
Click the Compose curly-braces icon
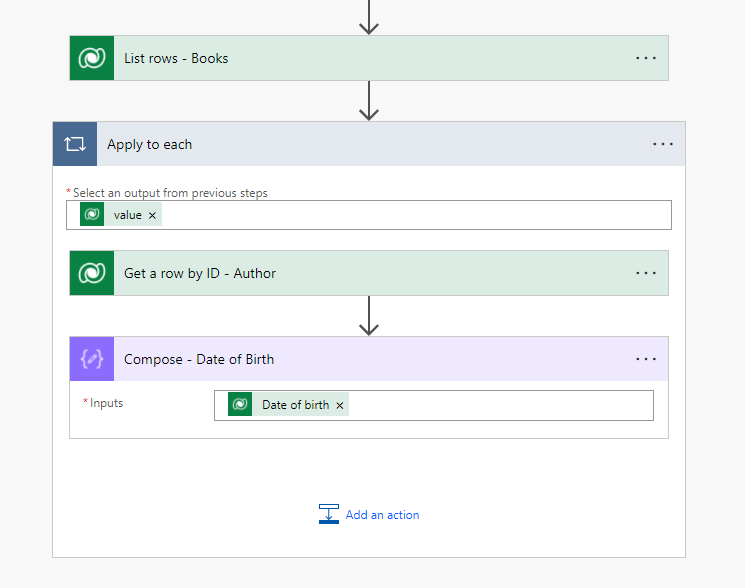click(x=92, y=359)
